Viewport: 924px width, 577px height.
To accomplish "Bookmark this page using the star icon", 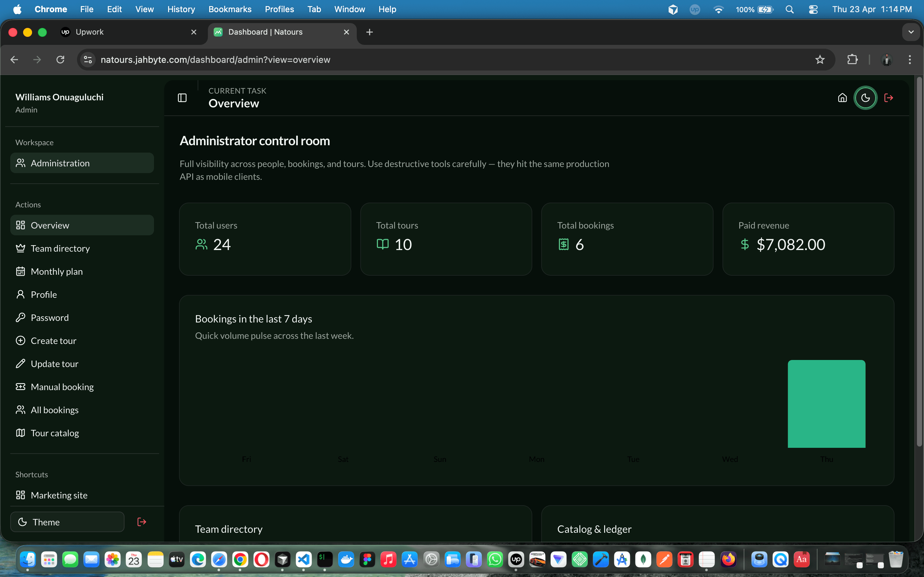I will coord(820,60).
